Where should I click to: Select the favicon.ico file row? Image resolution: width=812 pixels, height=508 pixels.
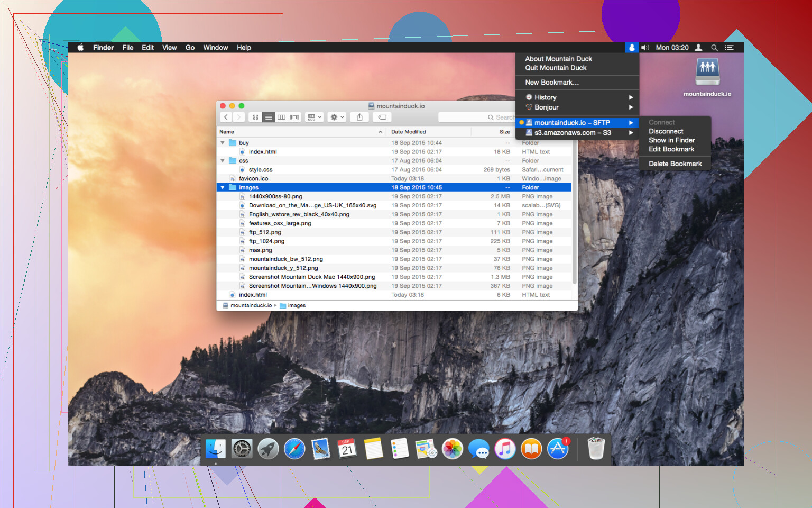point(394,179)
